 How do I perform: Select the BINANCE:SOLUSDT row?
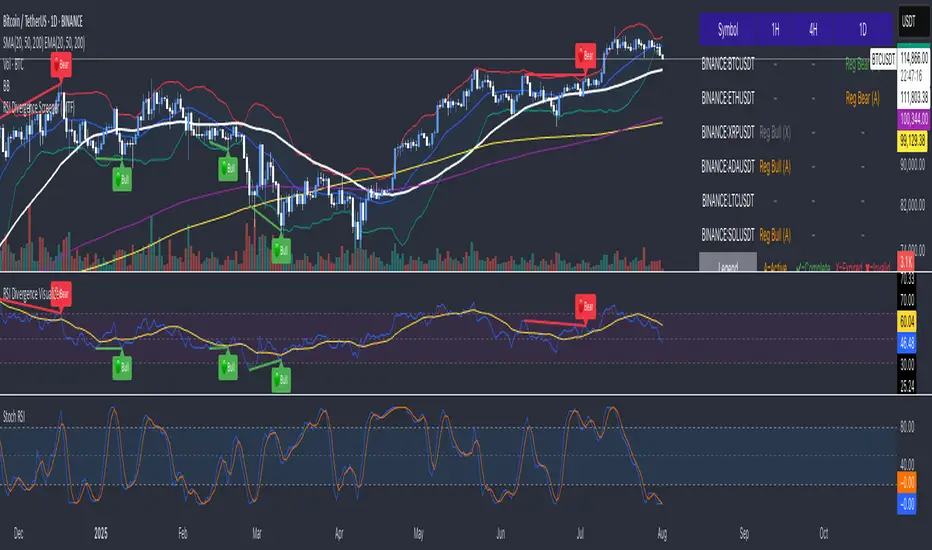click(796, 235)
